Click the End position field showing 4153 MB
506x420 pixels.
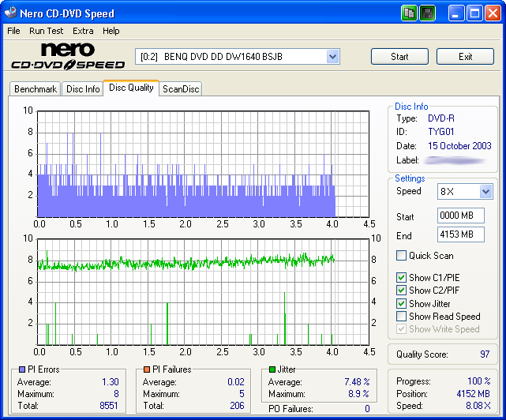click(460, 234)
